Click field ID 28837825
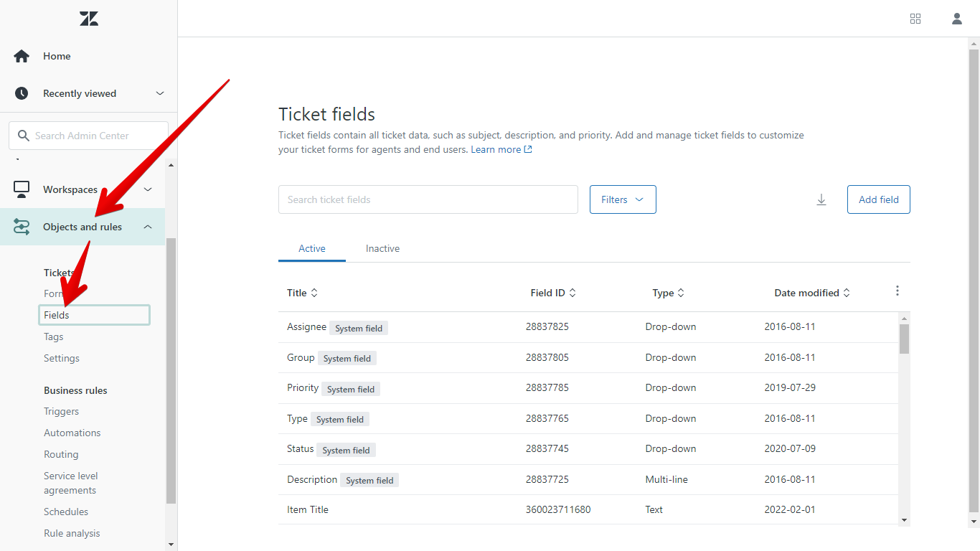Image resolution: width=980 pixels, height=551 pixels. (547, 326)
